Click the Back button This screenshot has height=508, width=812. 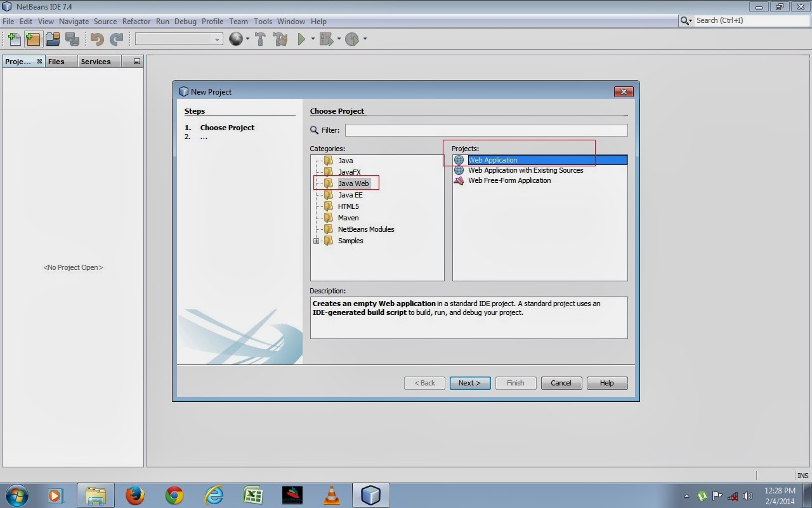424,383
